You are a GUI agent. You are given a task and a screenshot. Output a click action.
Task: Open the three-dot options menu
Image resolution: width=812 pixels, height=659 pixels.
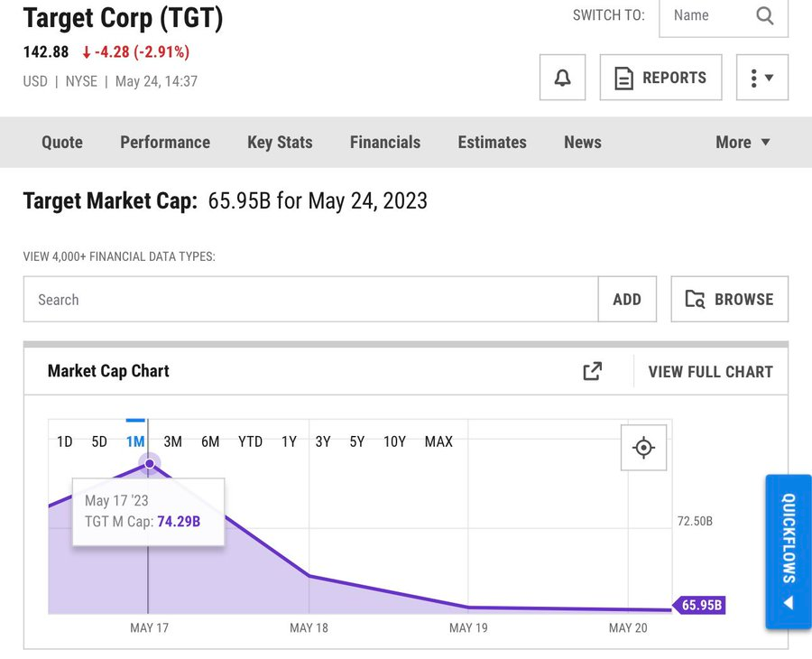tap(761, 78)
